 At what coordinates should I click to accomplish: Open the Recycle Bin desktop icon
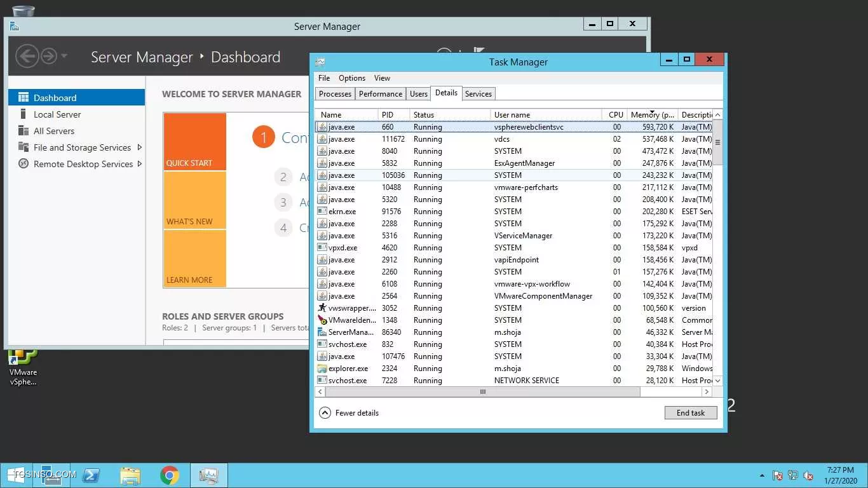24,11
